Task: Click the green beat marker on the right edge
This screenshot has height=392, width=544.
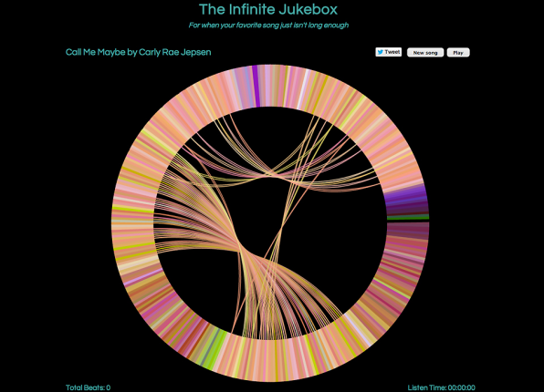Action: coord(408,218)
